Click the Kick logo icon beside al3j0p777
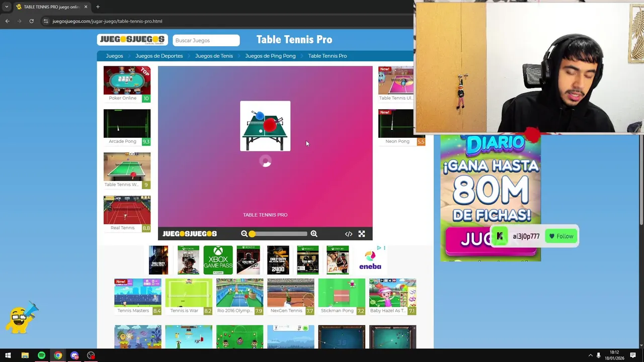Viewport: 644px width, 362px height. [x=500, y=236]
